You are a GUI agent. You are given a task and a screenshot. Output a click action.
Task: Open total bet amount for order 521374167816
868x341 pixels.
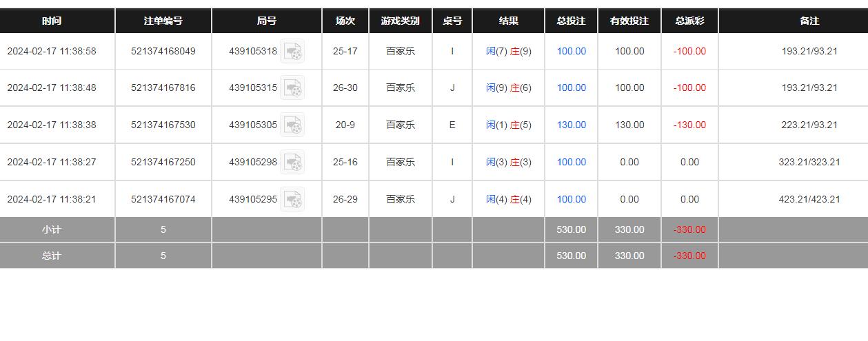click(571, 87)
